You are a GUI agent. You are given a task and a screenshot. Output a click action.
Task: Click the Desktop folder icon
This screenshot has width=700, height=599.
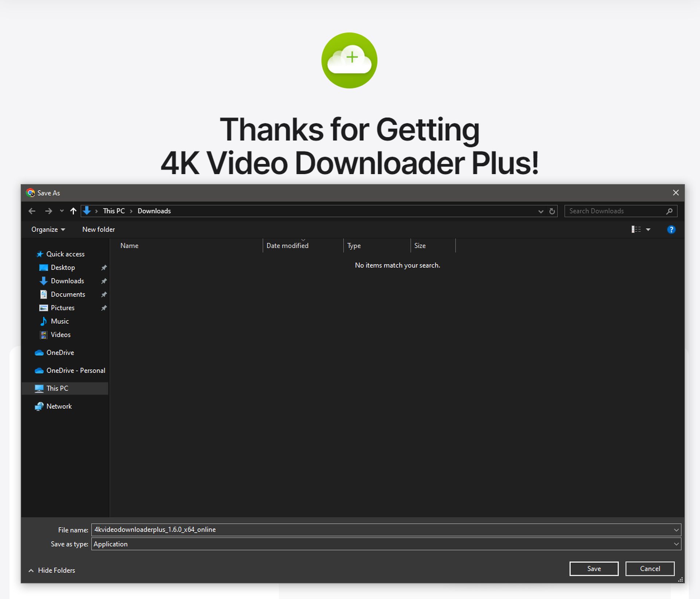point(43,267)
